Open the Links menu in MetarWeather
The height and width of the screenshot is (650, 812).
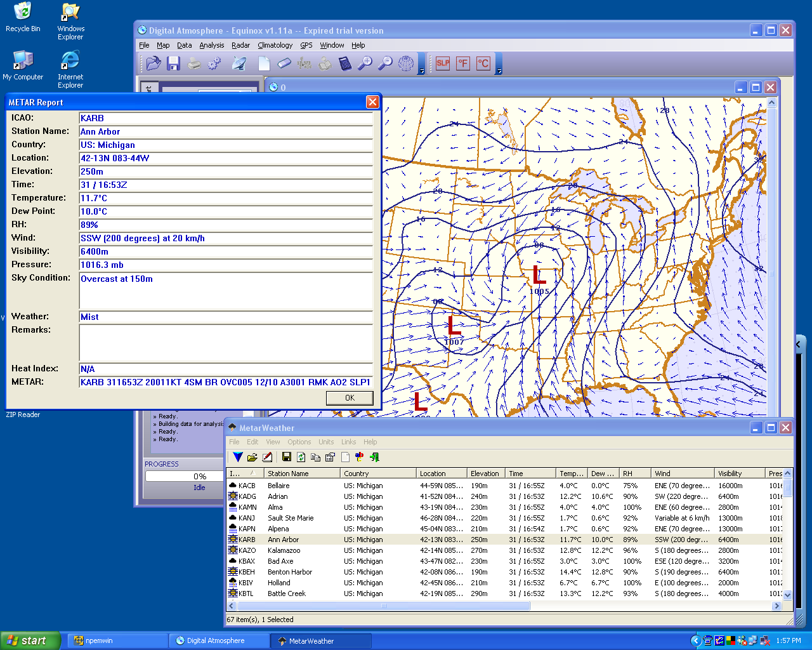[349, 442]
